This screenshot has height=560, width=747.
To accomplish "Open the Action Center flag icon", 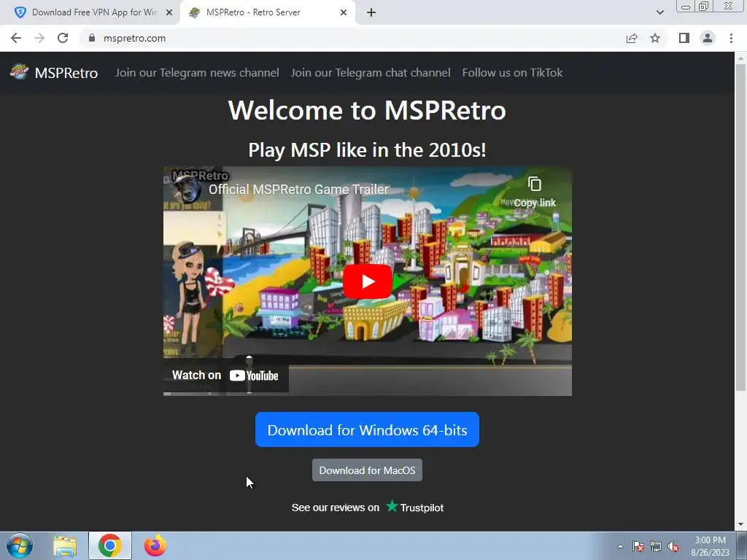I will click(x=638, y=547).
